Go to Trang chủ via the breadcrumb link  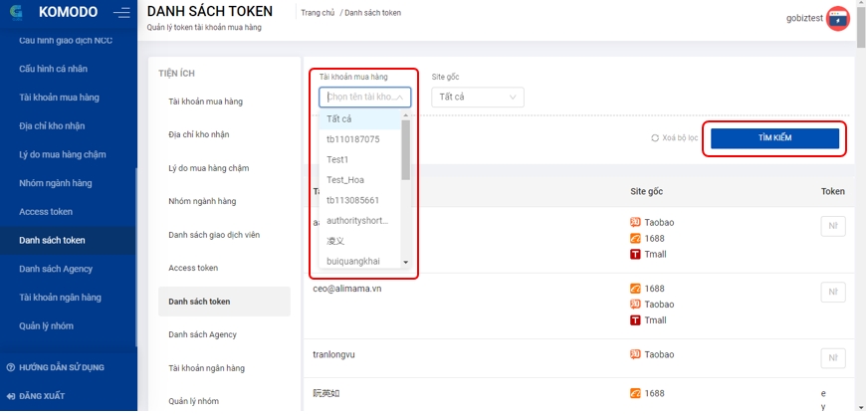click(x=318, y=13)
